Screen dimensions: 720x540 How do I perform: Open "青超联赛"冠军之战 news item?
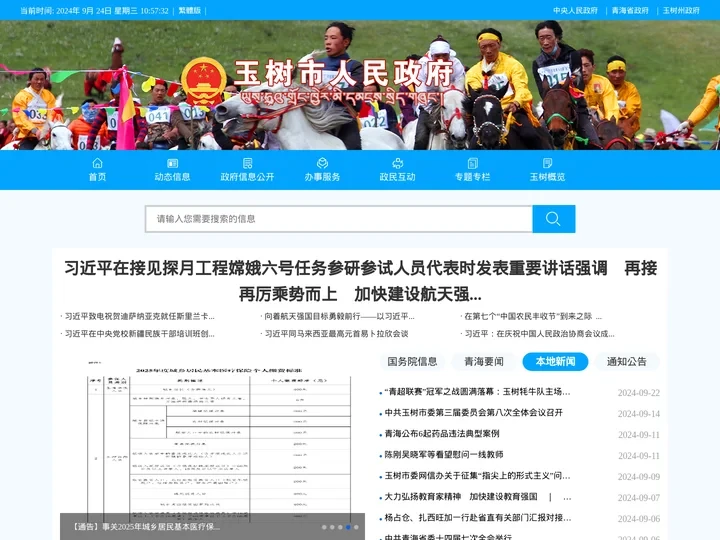click(478, 392)
